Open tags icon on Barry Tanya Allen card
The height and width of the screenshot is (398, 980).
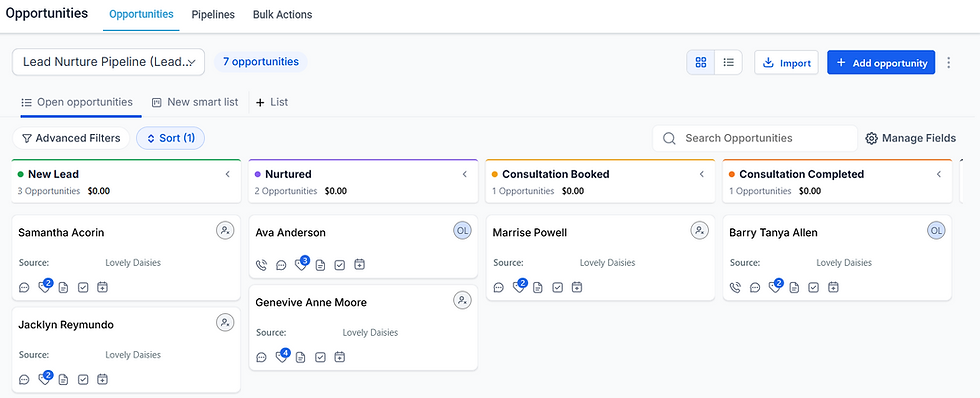[776, 287]
